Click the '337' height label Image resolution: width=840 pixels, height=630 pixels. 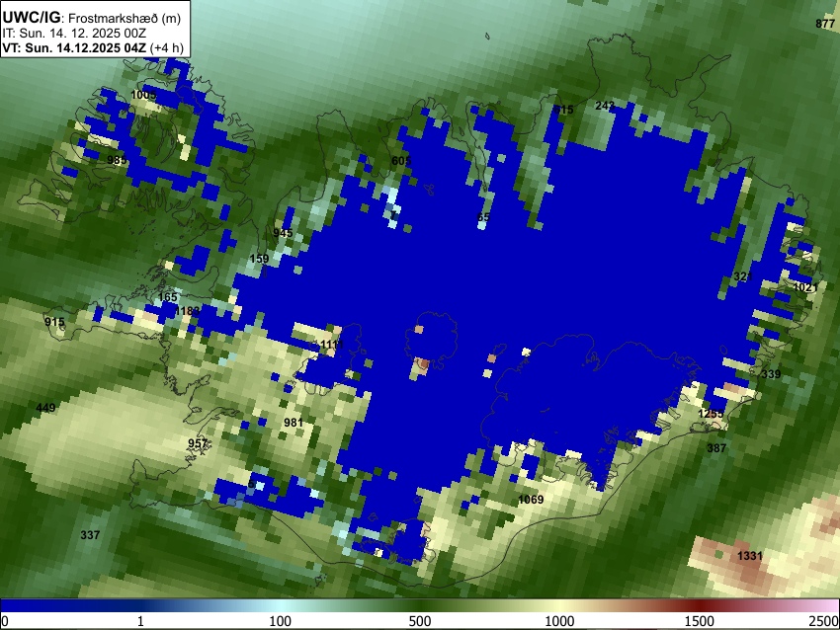click(90, 535)
